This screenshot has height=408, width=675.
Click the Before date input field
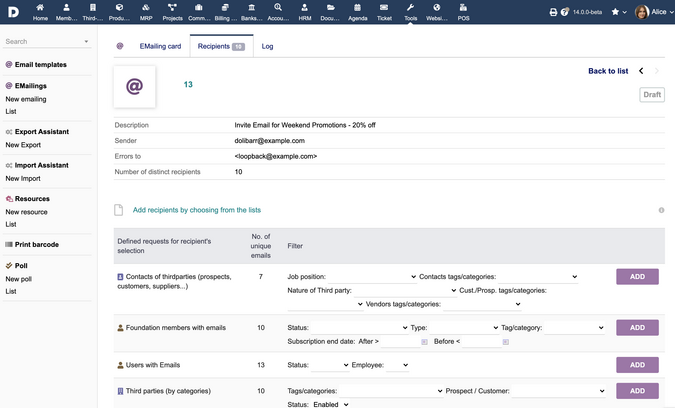[x=481, y=342]
